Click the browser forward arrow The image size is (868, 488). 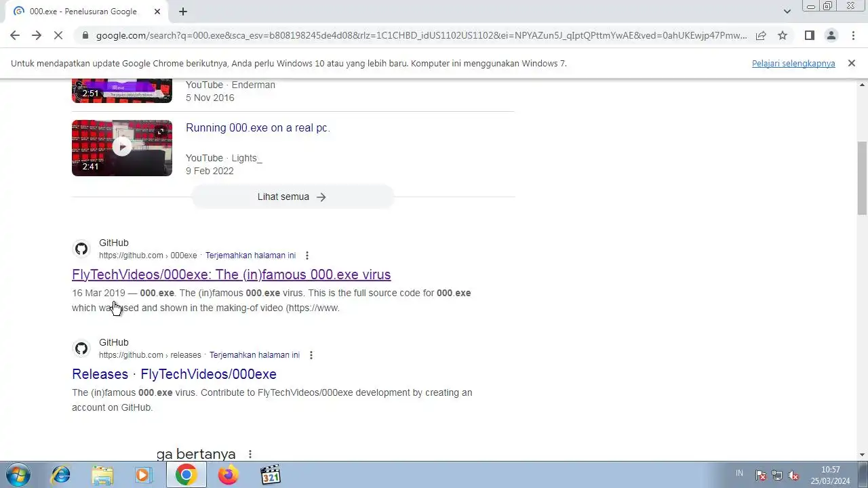(x=37, y=35)
